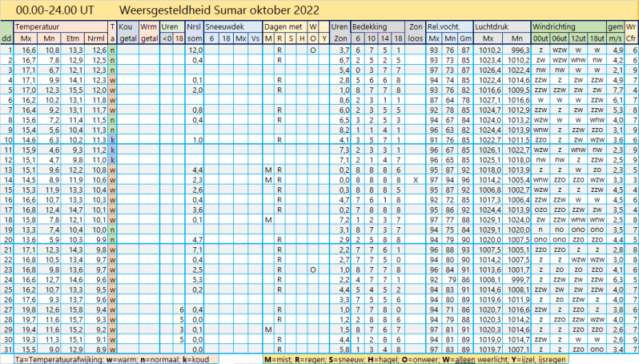Click max temperature '19,8' on day 27

tap(29, 310)
